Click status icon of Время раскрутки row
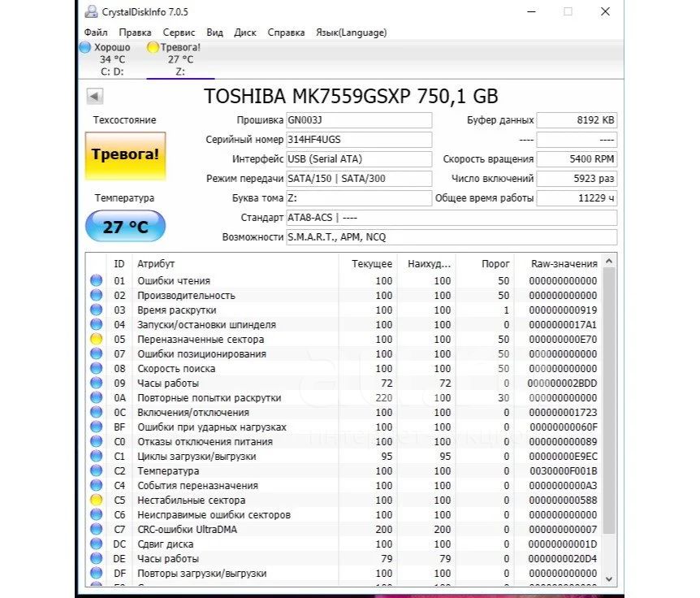Viewport: 700px width, 598px height. (x=97, y=310)
